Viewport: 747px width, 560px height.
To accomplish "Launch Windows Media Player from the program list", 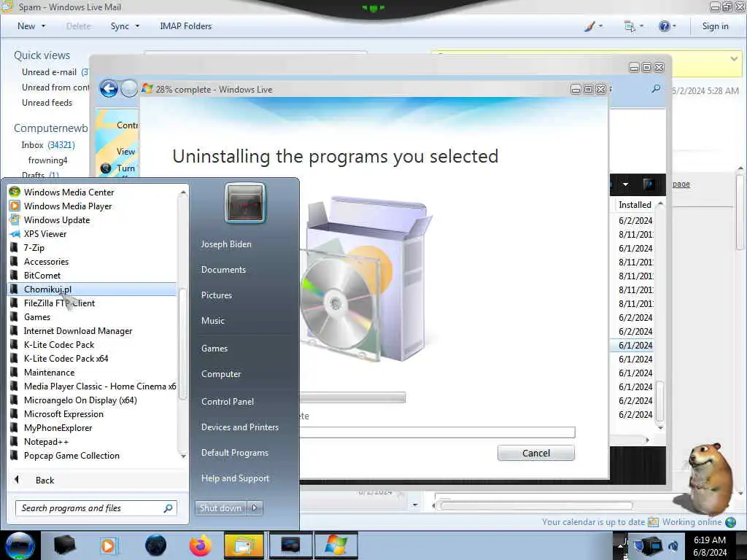I will coord(68,206).
